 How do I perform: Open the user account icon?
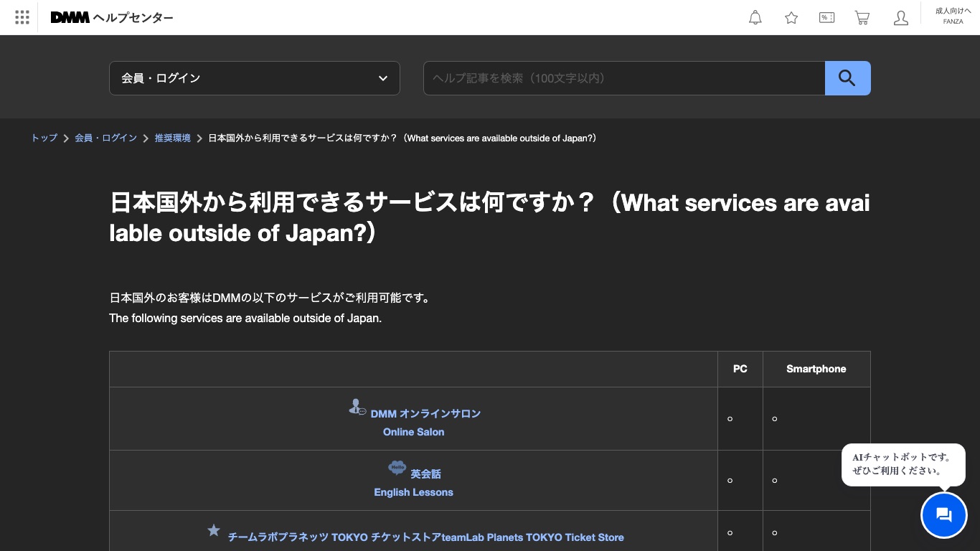click(901, 18)
